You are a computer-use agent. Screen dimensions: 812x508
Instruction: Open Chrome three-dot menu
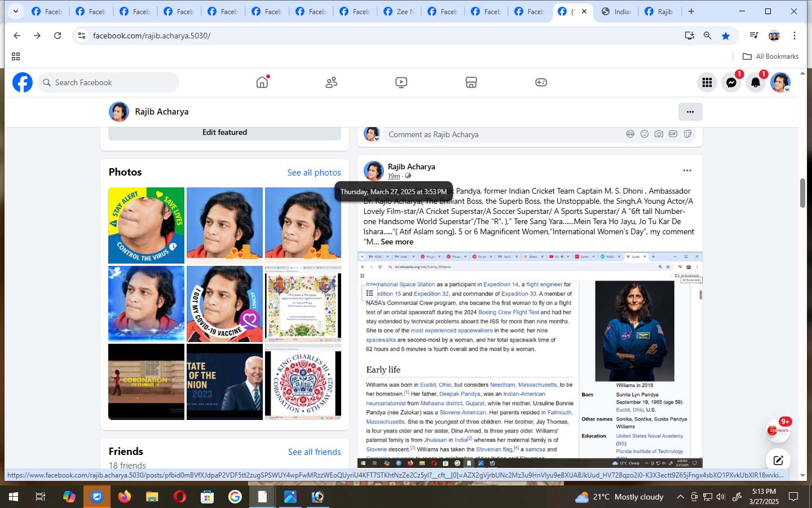[x=795, y=36]
